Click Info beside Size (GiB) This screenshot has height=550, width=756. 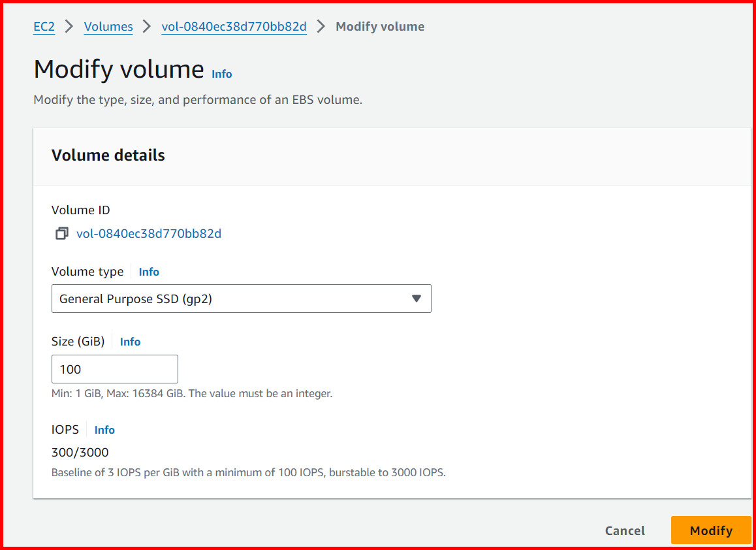pyautogui.click(x=130, y=342)
